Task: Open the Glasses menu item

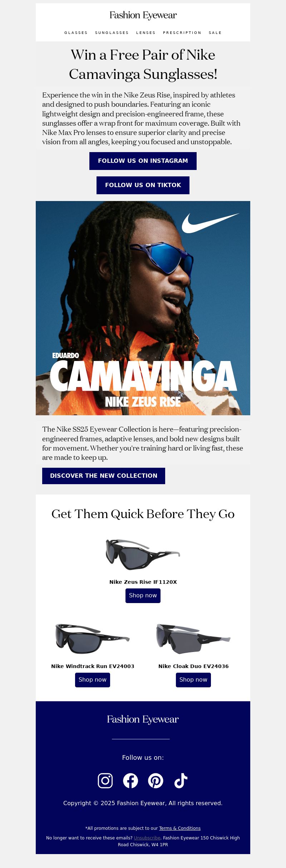Action: tap(76, 32)
